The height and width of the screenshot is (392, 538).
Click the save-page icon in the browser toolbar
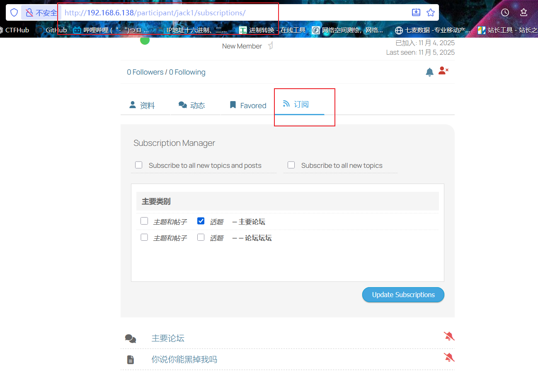[x=416, y=12]
